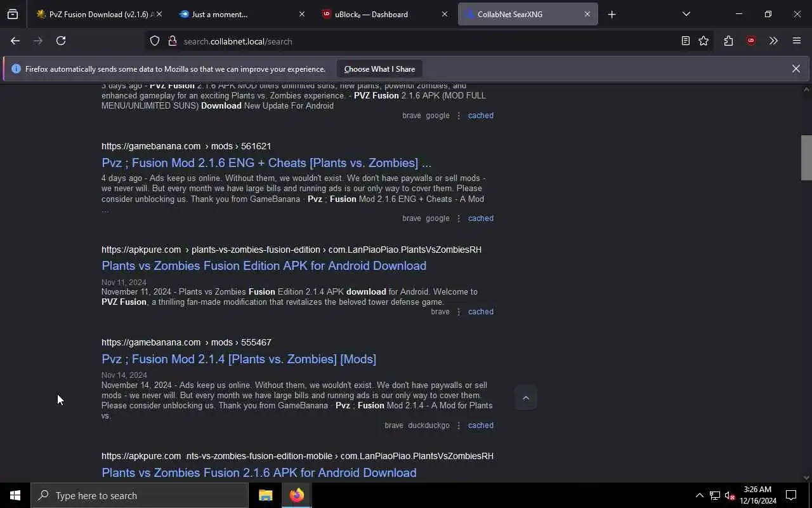Toggle reader view icon
Viewport: 812px width, 508px height.
point(685,41)
